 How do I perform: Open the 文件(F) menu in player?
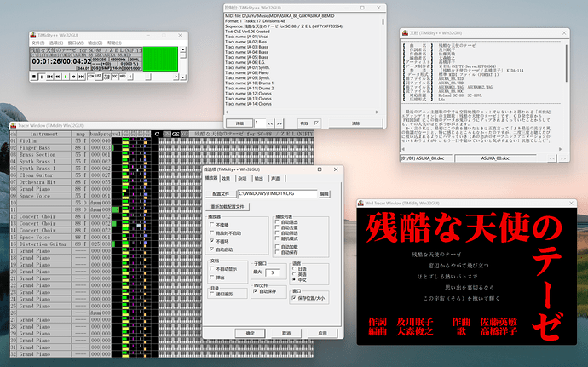coord(37,43)
